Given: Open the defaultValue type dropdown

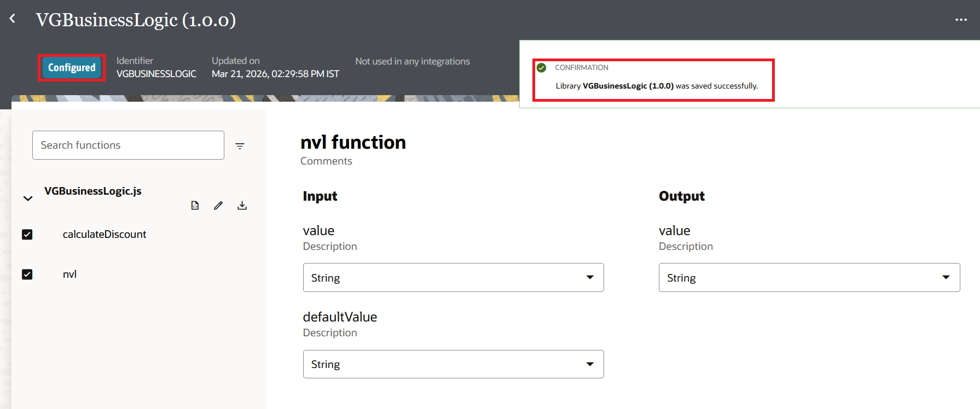Looking at the screenshot, I should 453,364.
